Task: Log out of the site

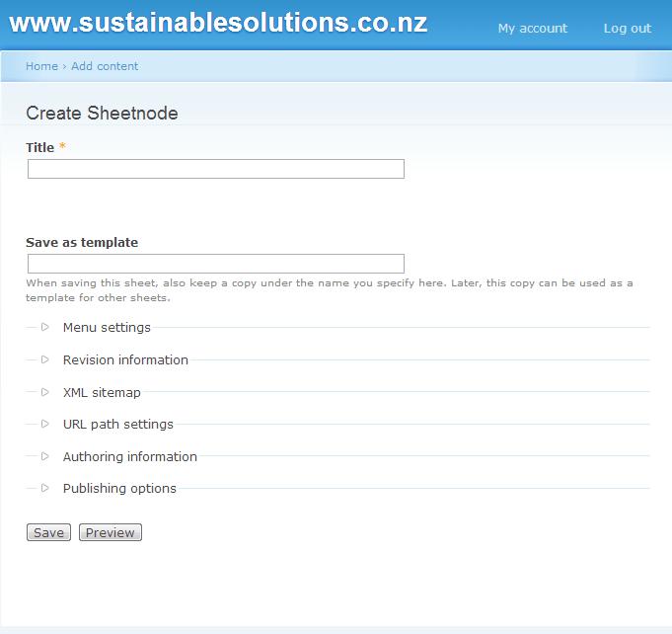Action: 628,29
